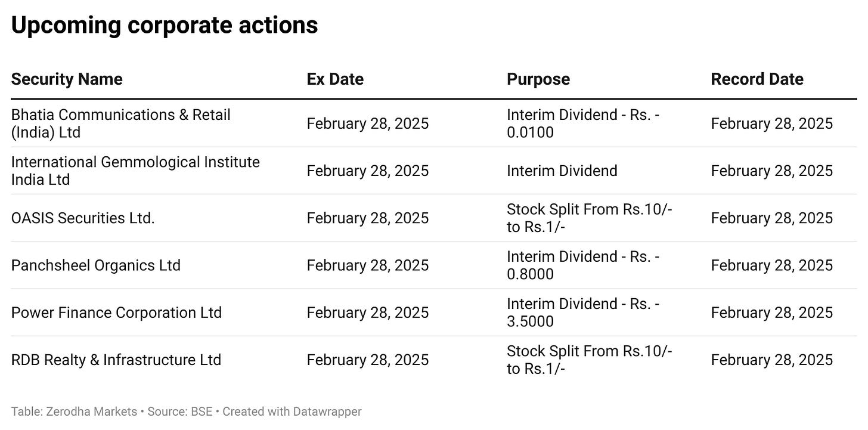
Task: Select International Gemmological Institute India Ltd row
Action: pyautogui.click(x=135, y=171)
